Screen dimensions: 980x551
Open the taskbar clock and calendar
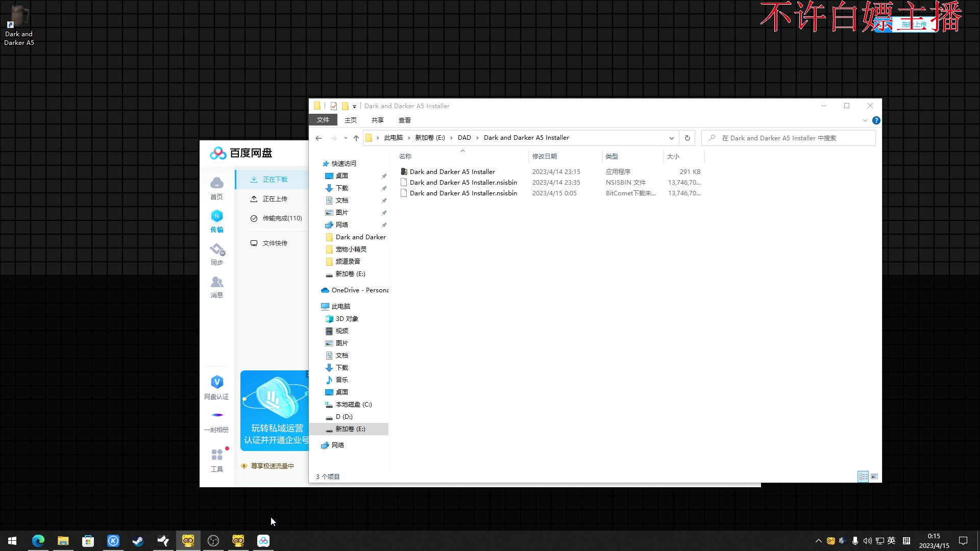(934, 541)
